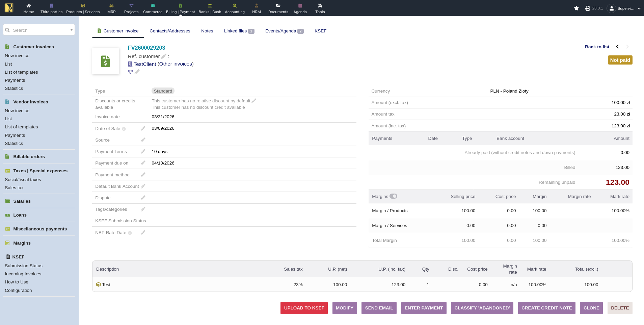Go to previous invoice with left chevron
This screenshot has height=325, width=644.
[x=617, y=47]
